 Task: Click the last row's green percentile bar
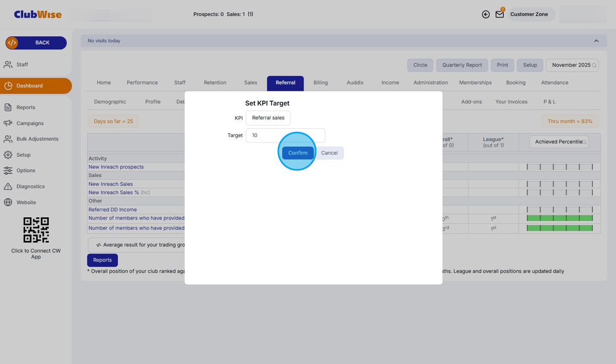pos(559,228)
